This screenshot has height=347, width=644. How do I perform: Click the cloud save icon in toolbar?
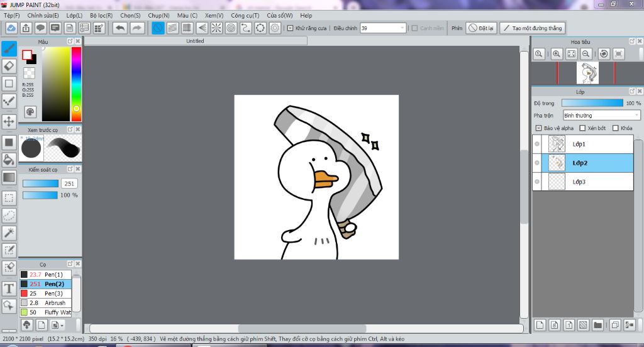pos(11,28)
